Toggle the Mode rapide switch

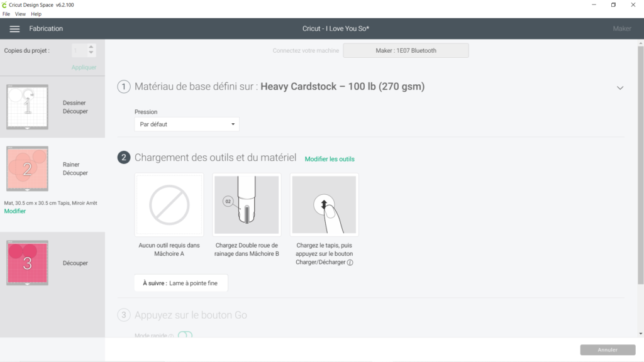pyautogui.click(x=186, y=335)
